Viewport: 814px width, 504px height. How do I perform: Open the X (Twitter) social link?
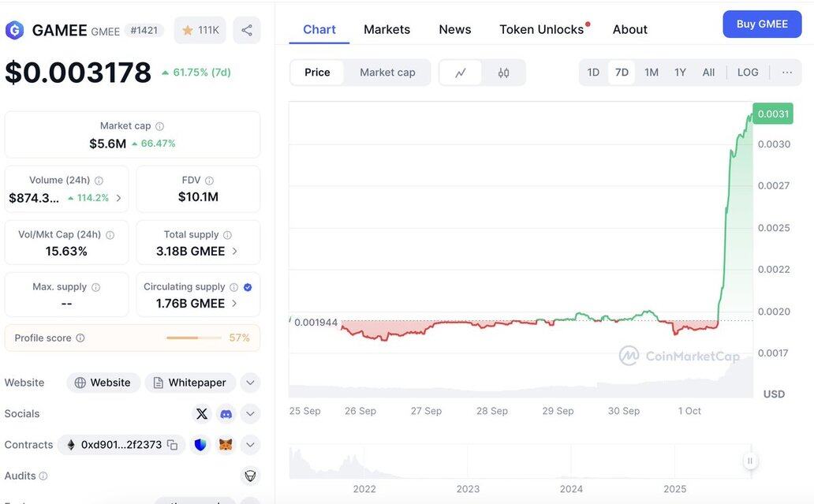click(202, 413)
